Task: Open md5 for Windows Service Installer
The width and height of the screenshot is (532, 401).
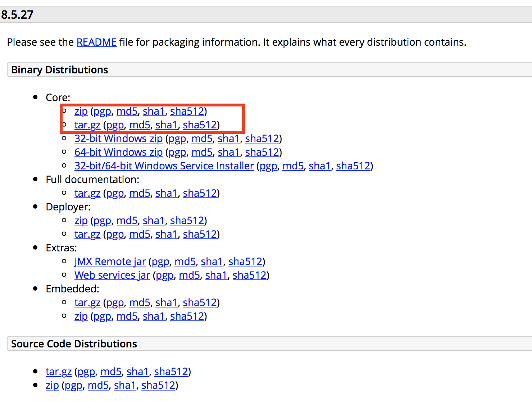Action: coord(293,166)
